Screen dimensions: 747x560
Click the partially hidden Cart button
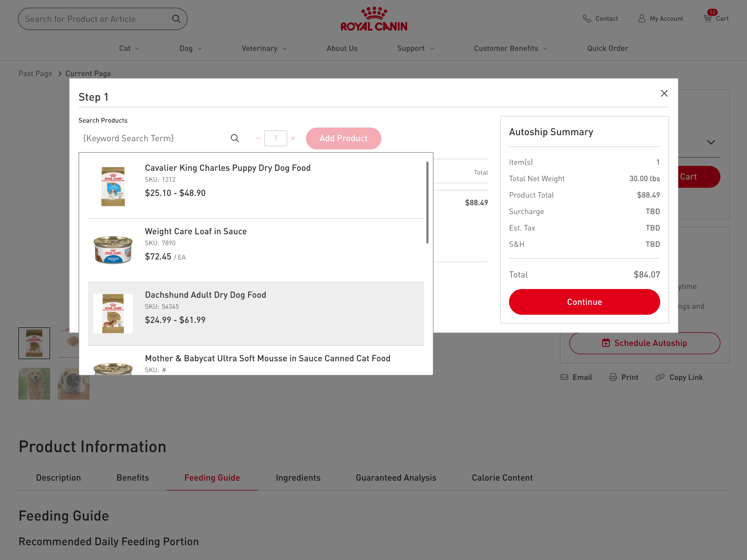tap(699, 177)
